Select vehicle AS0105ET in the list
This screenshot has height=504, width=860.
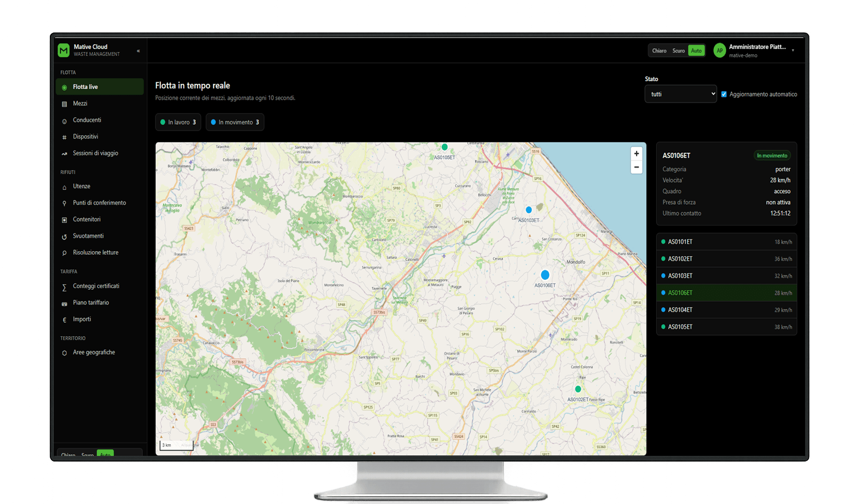pyautogui.click(x=726, y=327)
